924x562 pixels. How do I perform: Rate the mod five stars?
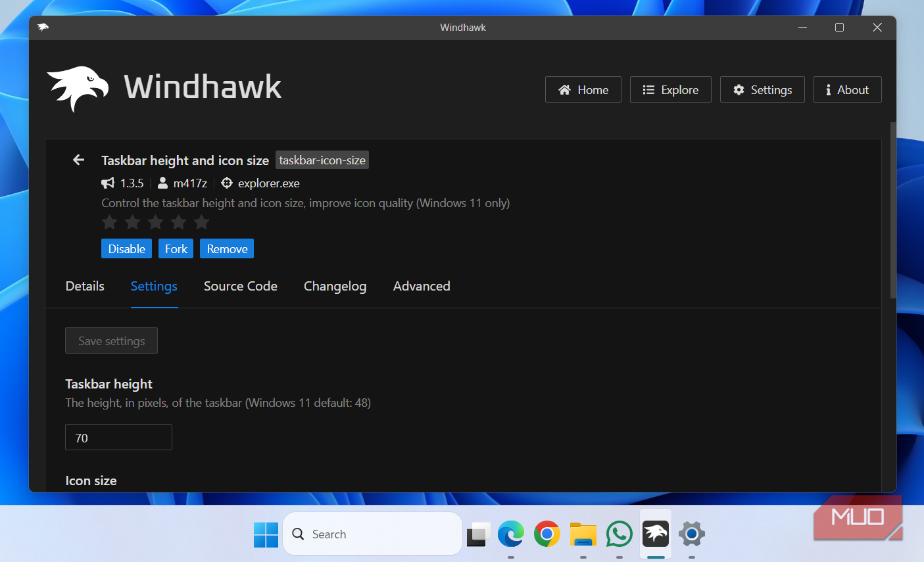pos(201,222)
